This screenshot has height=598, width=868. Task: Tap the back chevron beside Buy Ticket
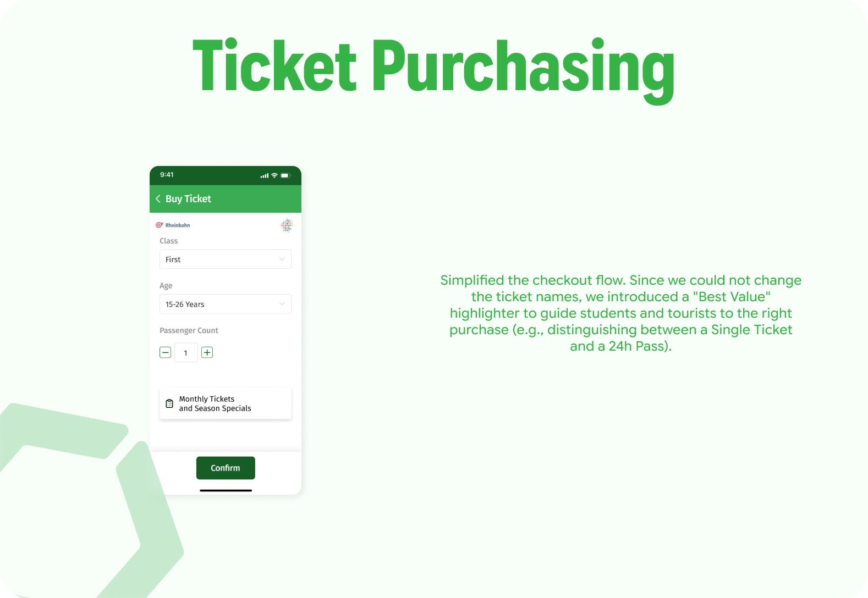coord(158,199)
